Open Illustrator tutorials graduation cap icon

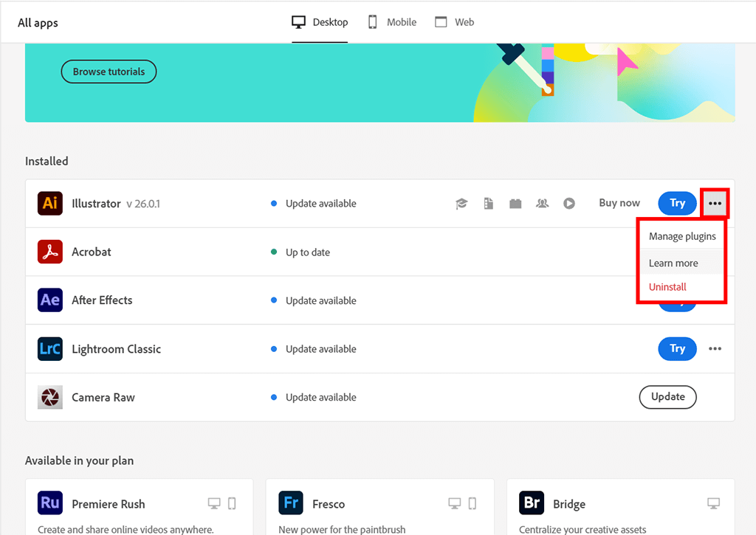[x=461, y=204]
